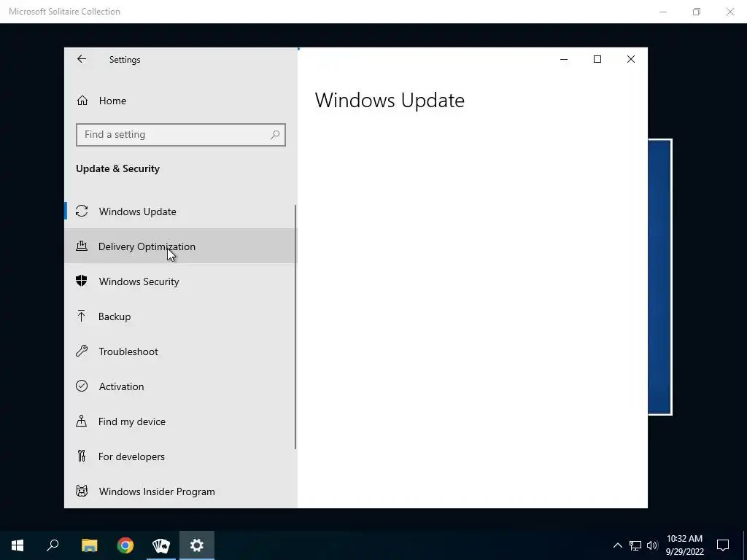Open the Windows Start menu
The width and height of the screenshot is (747, 560).
pos(18,545)
